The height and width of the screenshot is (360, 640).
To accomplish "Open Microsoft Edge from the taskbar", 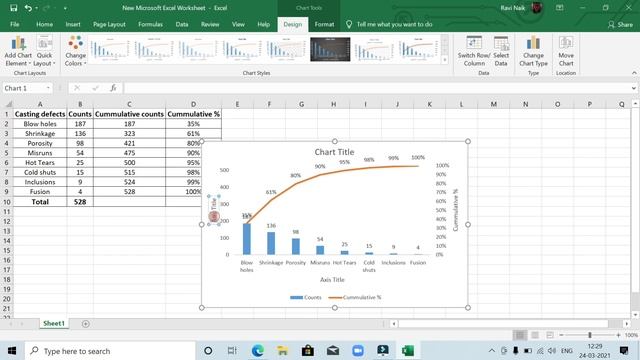I will pos(257,351).
